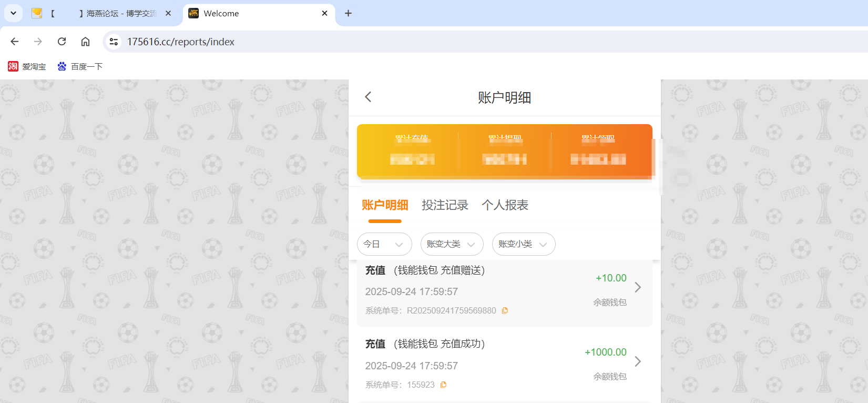Close the 海燕论坛 tab

pos(168,13)
